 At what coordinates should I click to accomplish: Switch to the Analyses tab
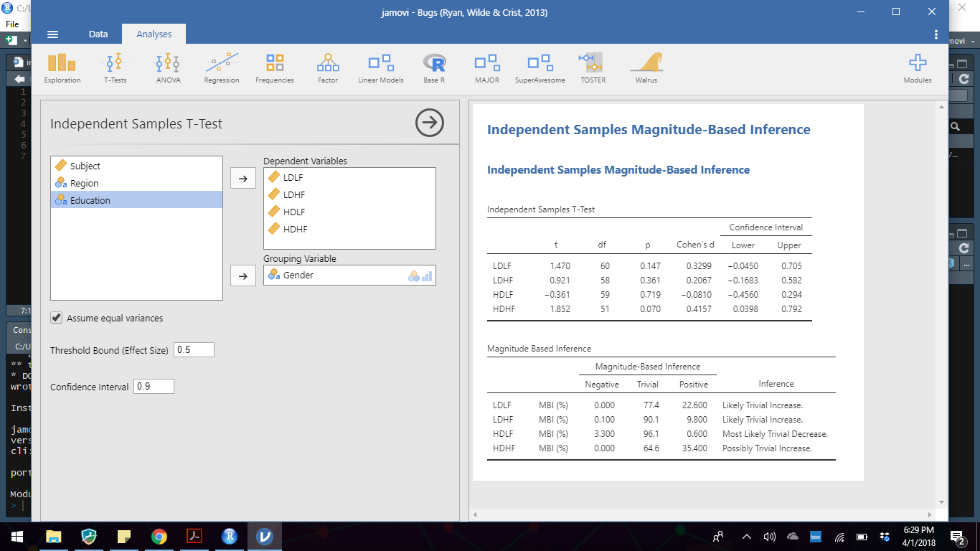pos(154,34)
